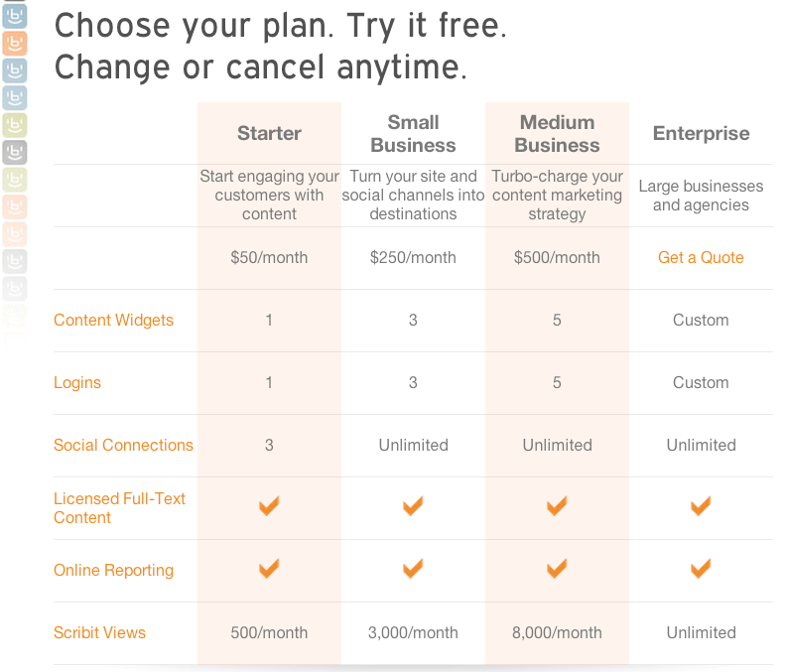Click Small Business's Online Reporting checkmark
The height and width of the screenshot is (672, 786).
(413, 569)
